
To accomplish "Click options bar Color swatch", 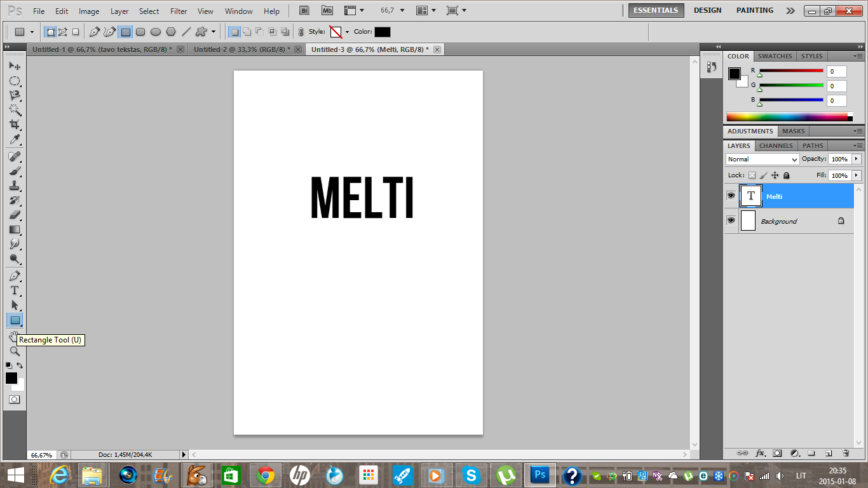I will coord(383,32).
